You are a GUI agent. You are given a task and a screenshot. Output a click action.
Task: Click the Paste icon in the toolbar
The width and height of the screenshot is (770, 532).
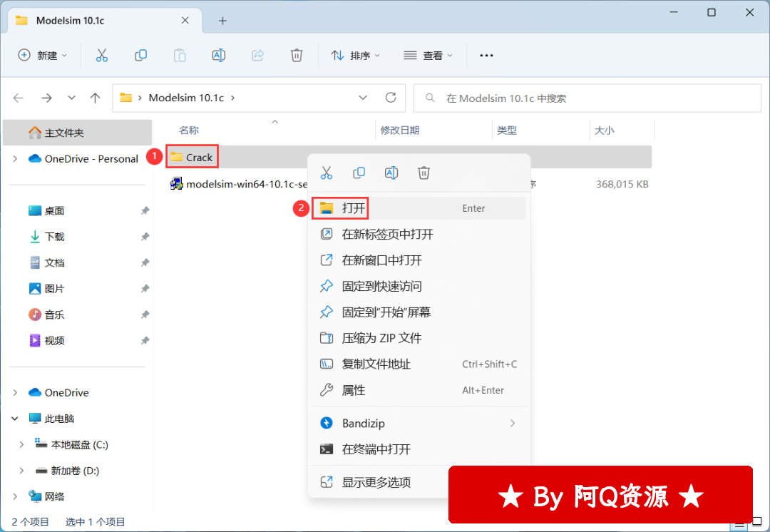pos(180,56)
